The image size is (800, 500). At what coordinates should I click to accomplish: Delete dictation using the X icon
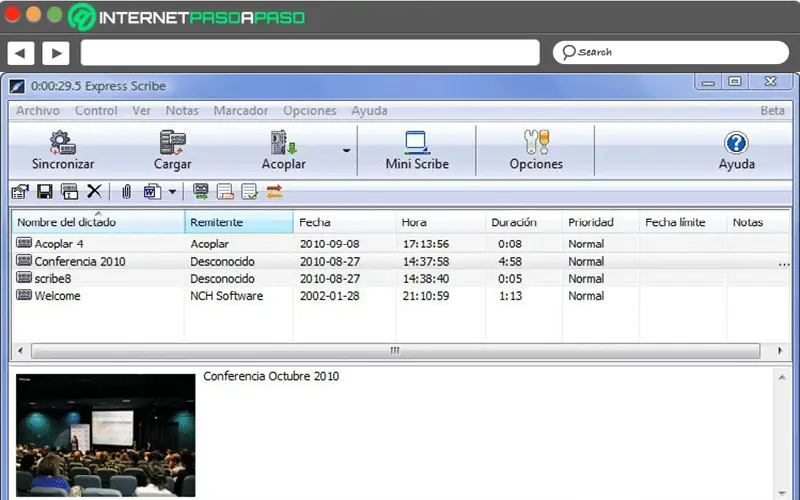click(x=94, y=191)
